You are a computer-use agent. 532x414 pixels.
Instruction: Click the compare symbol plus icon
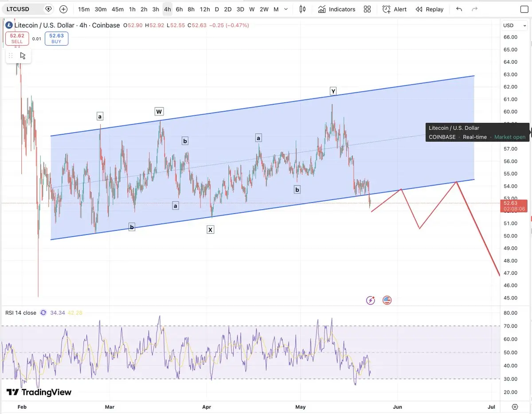point(63,9)
